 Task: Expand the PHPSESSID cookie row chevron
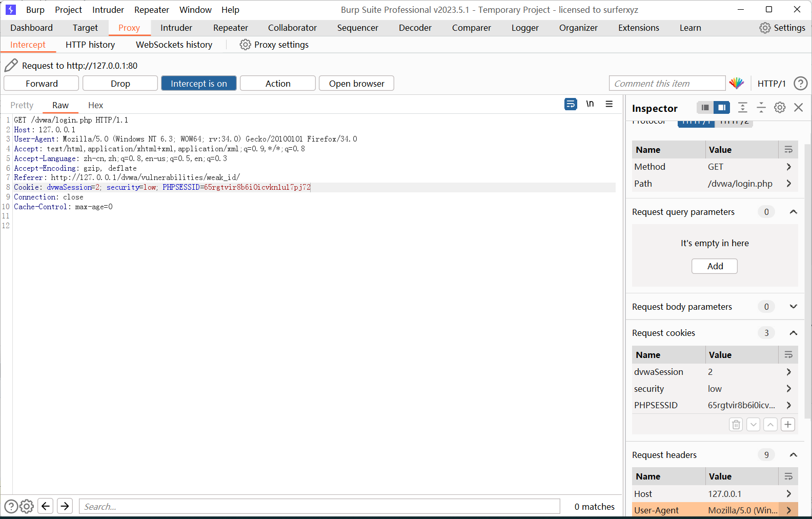(788, 405)
